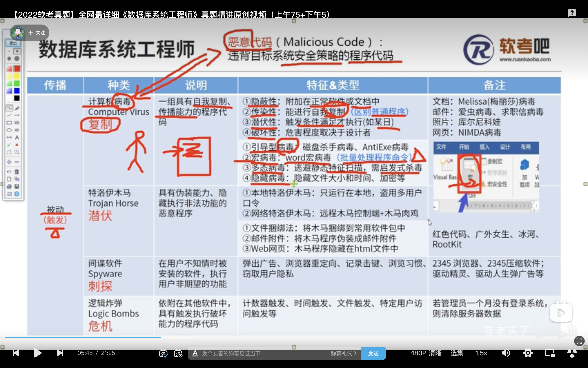
Task: Open the help question mark icon
Action: point(572,13)
